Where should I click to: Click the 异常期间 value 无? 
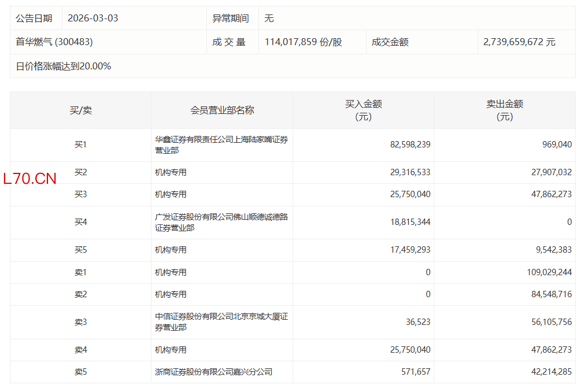pos(269,18)
